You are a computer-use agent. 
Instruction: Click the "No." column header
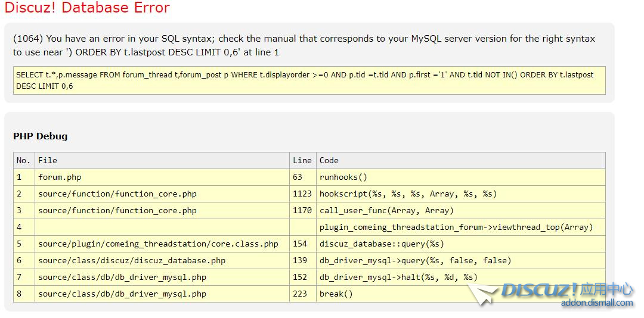23,160
